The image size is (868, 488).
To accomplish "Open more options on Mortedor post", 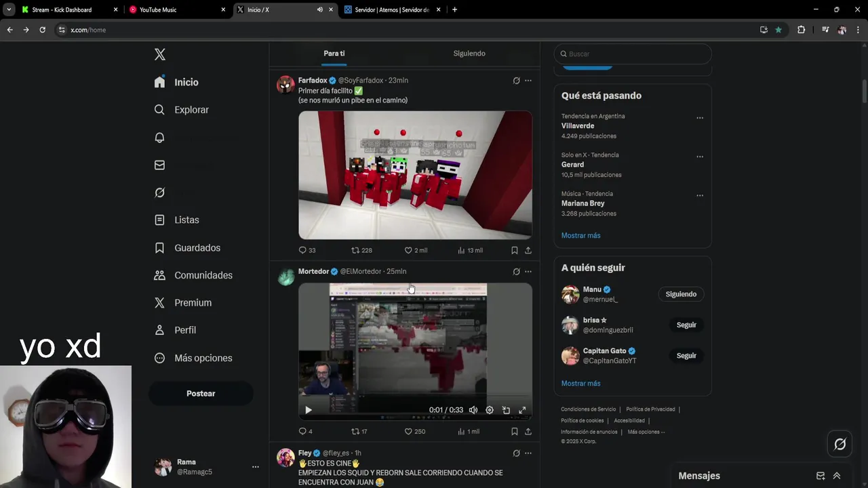I will [x=528, y=272].
